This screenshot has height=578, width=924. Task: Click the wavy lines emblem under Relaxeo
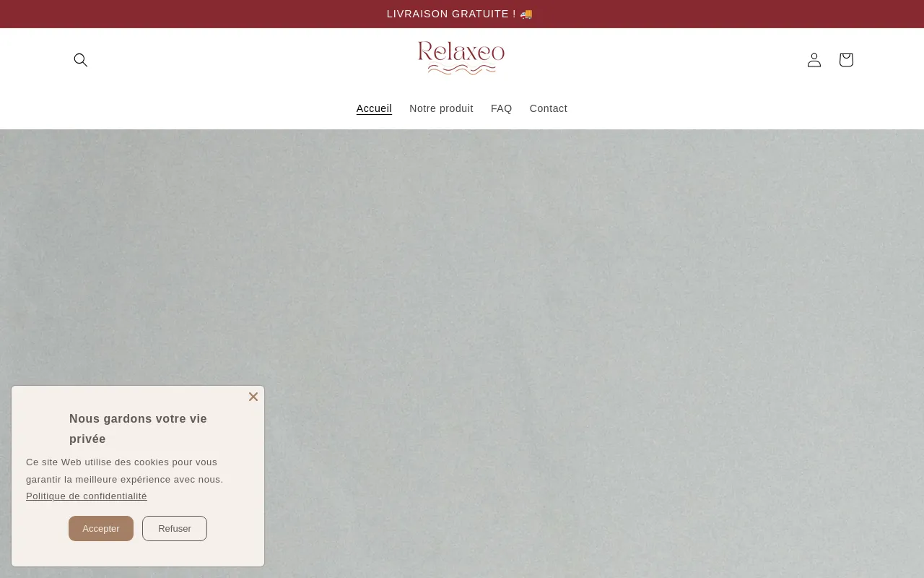pos(461,69)
